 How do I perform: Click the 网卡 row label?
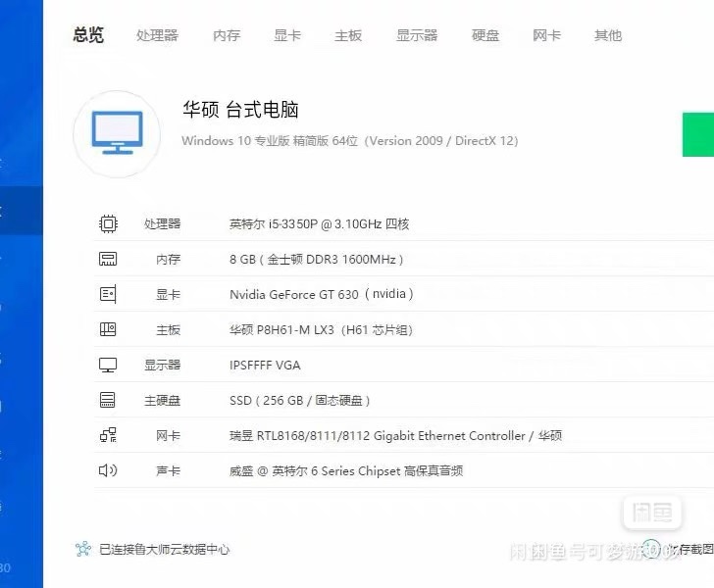(x=168, y=435)
